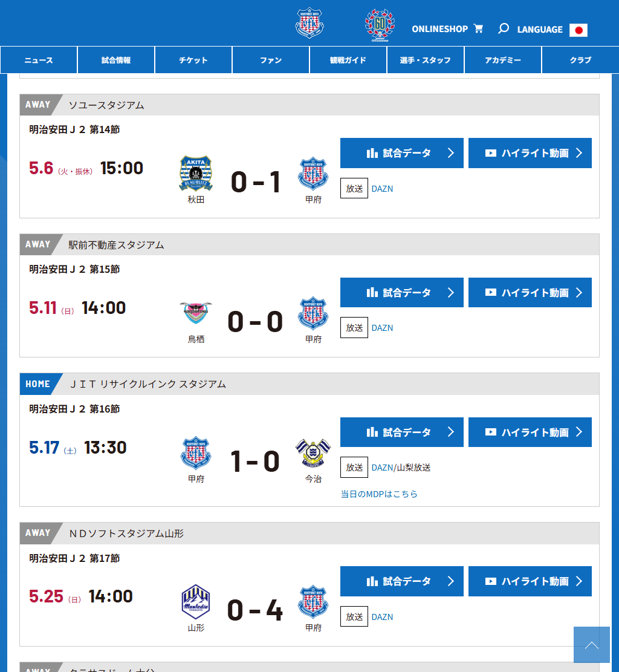Click the Sagan Tosu team crest
Image resolution: width=619 pixels, height=672 pixels.
[x=196, y=313]
